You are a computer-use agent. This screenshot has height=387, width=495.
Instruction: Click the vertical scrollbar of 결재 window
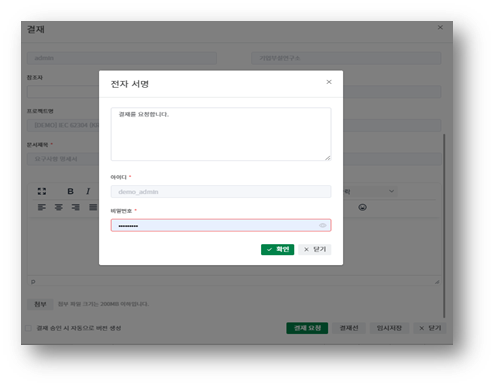444,226
